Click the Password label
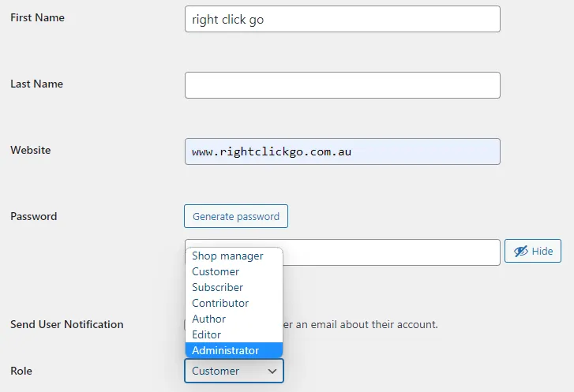 click(33, 216)
